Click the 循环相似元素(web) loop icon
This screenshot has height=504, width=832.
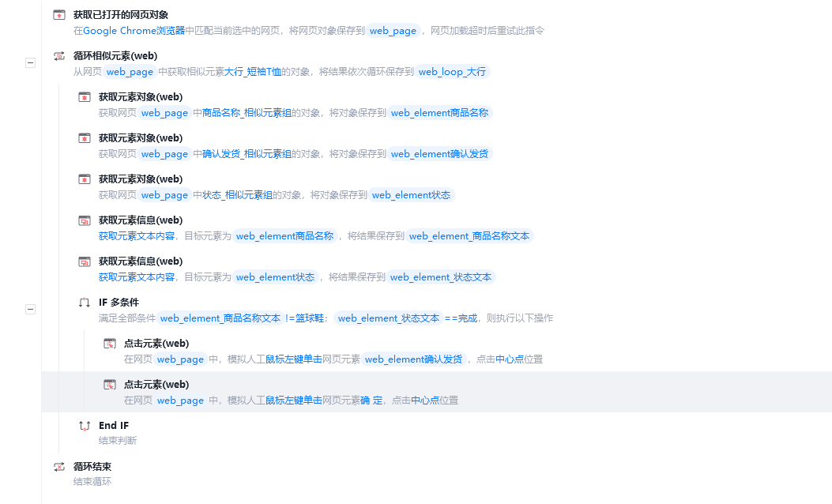tap(59, 56)
